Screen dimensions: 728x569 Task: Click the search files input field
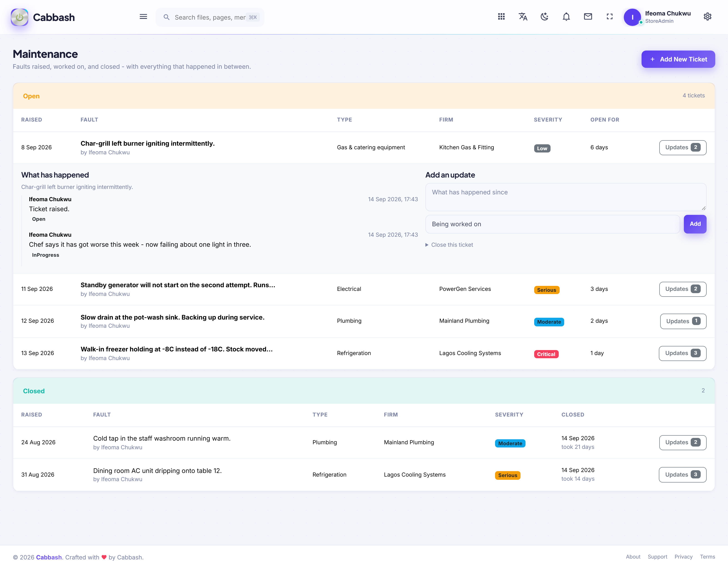coord(210,17)
